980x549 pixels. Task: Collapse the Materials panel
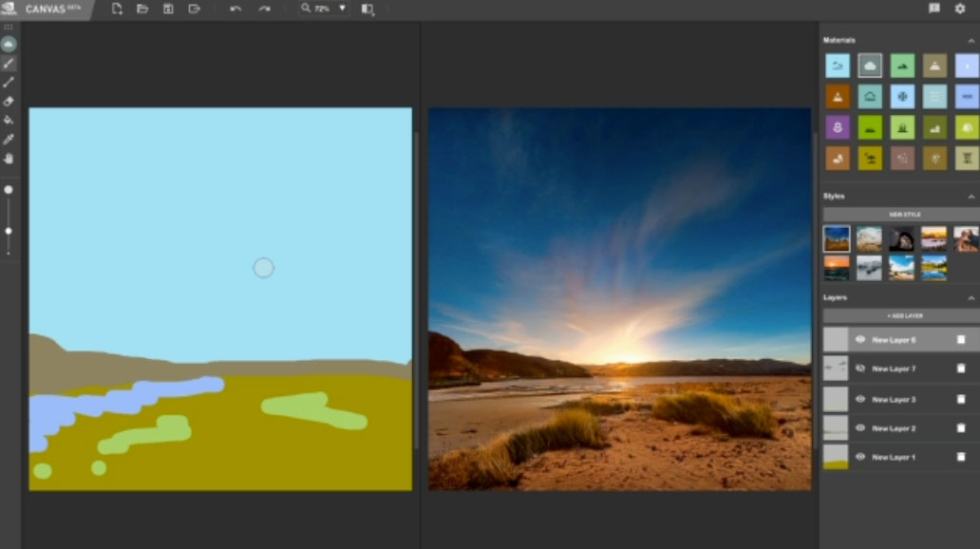click(971, 41)
